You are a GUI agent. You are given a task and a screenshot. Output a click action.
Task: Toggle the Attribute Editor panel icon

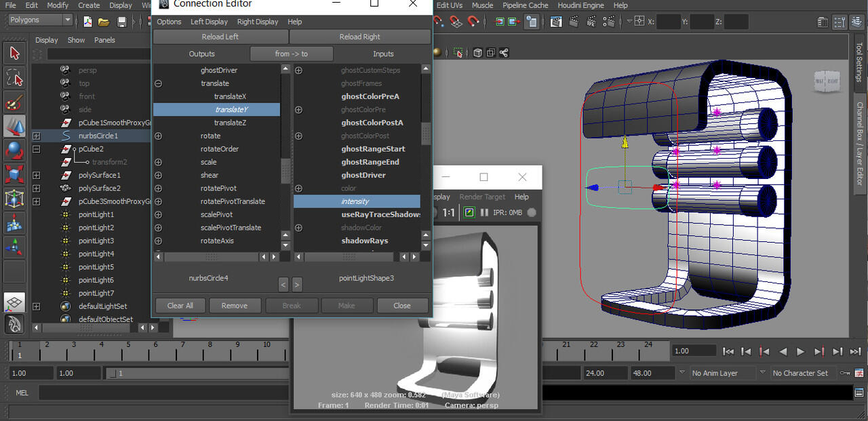coord(823,22)
